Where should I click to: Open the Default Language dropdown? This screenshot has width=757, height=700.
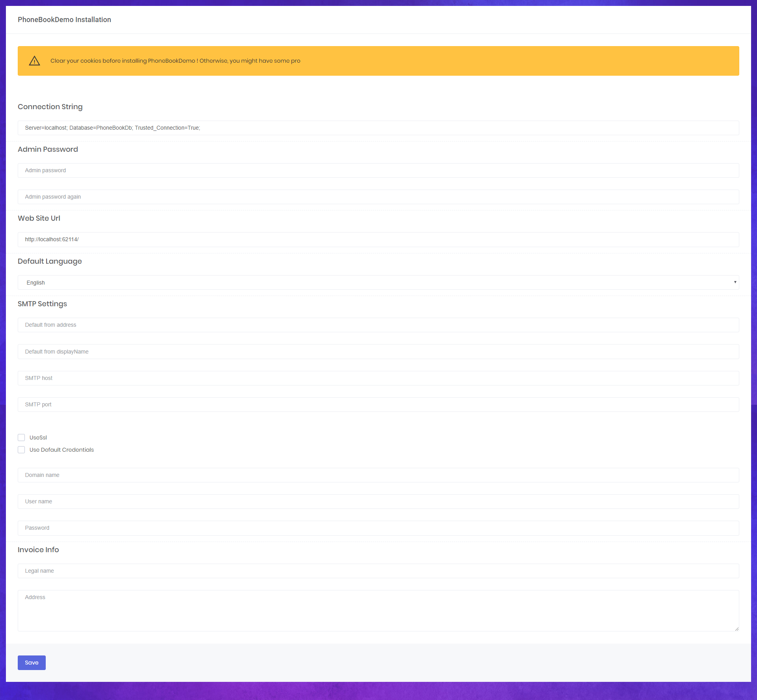point(378,283)
